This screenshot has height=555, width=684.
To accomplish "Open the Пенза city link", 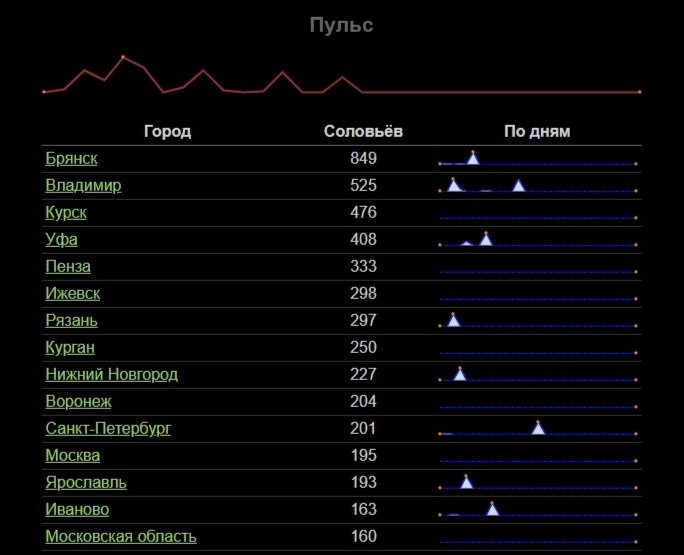I will click(68, 267).
